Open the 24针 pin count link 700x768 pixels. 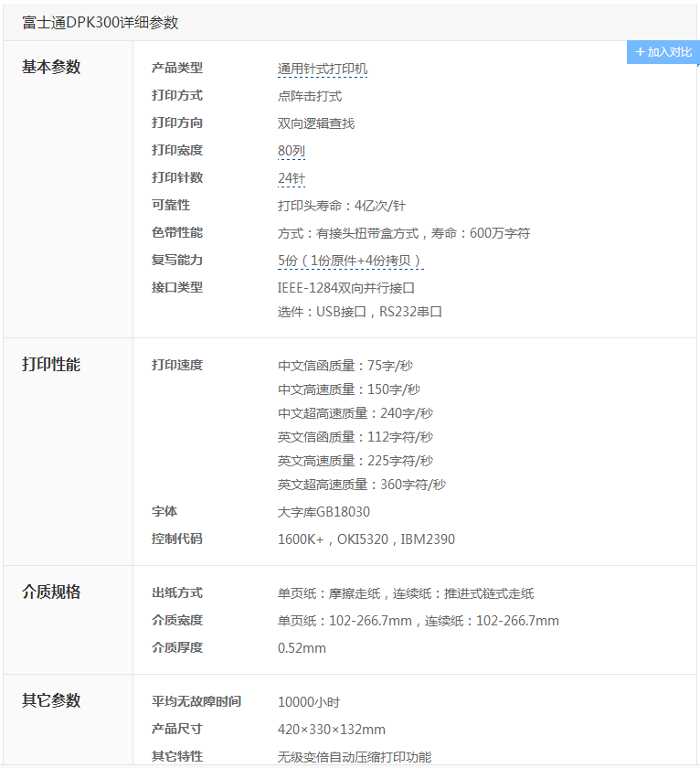pos(292,179)
